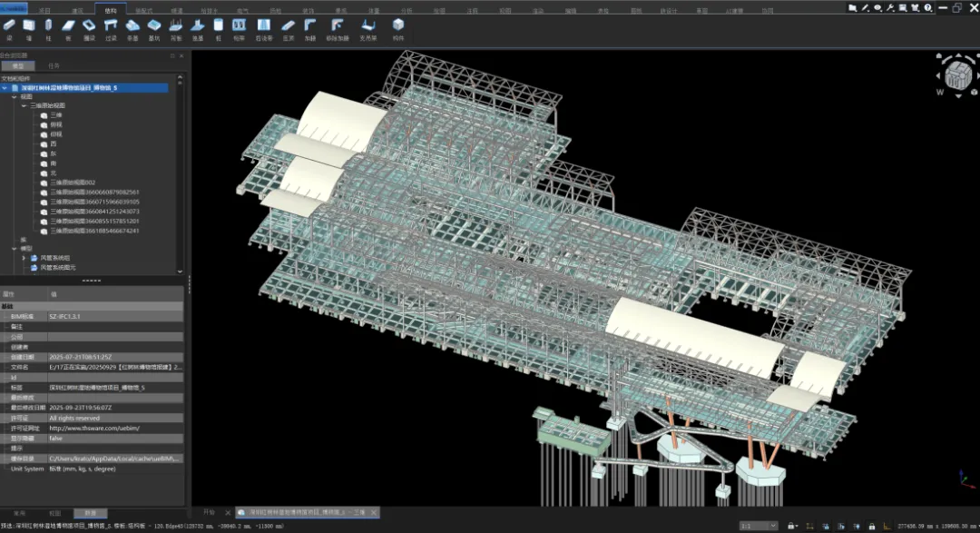The width and height of the screenshot is (980, 533).
Task: Select the 板 (slab) tool
Action: tap(68, 29)
